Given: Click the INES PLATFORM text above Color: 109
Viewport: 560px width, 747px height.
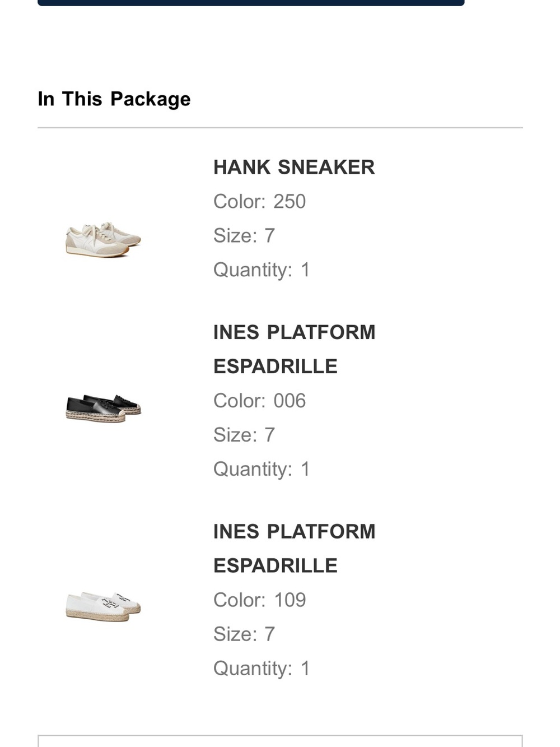Looking at the screenshot, I should 294,531.
